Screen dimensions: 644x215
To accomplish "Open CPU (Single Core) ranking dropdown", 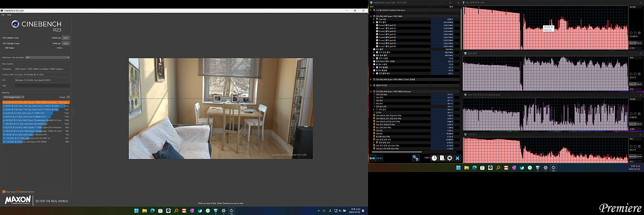I will 13,97.
